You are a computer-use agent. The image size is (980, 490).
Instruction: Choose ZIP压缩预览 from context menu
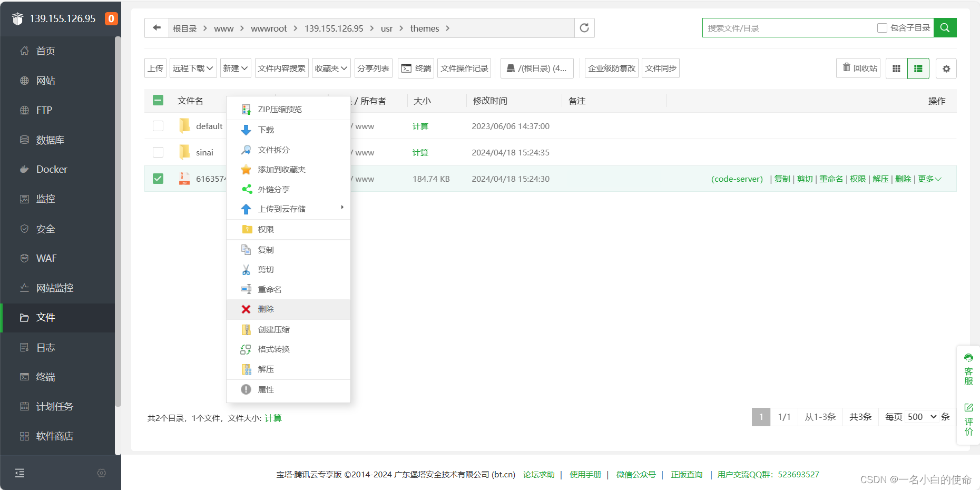coord(288,110)
